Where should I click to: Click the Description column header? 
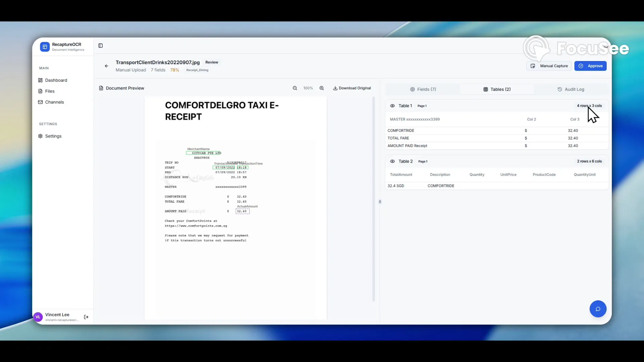tap(440, 175)
